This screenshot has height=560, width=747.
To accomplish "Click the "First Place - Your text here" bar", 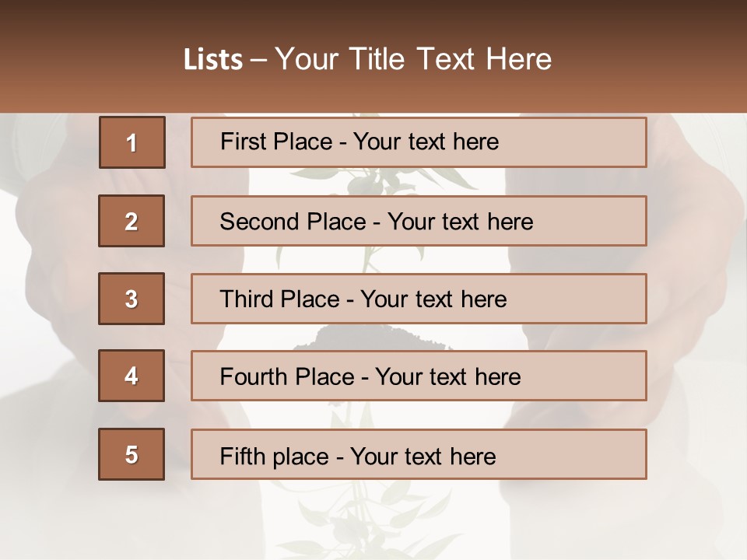I will point(419,142).
